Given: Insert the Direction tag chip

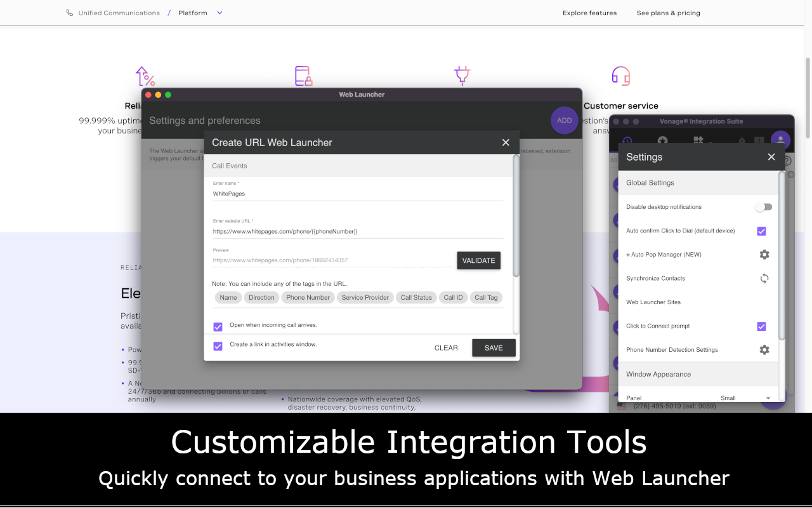Looking at the screenshot, I should [261, 297].
